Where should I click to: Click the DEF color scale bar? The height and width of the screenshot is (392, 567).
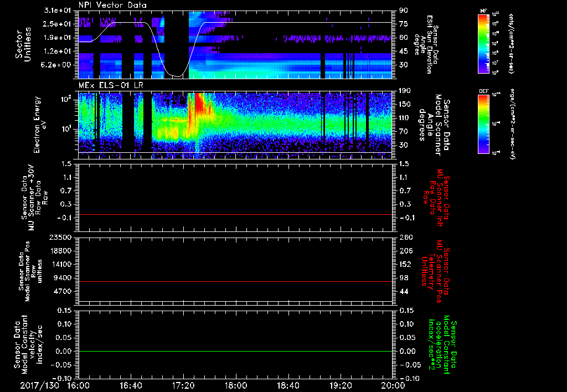point(484,124)
